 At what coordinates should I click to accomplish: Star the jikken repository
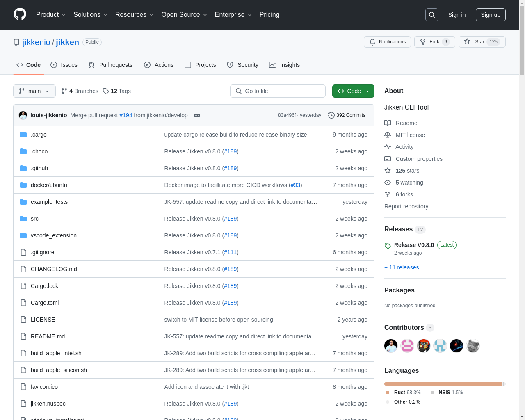pos(482,42)
